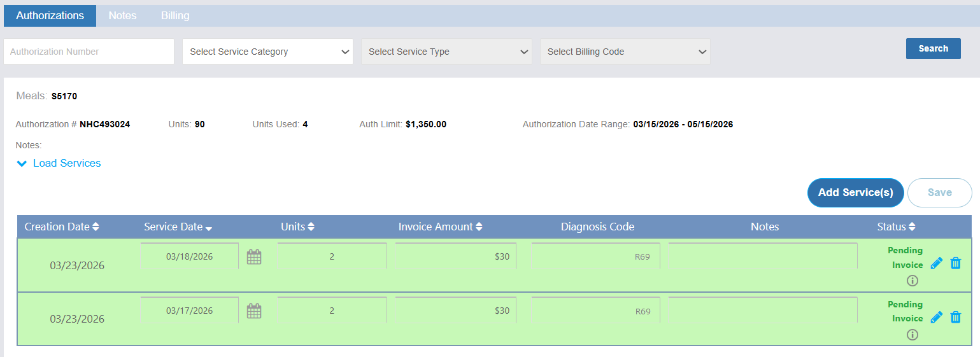Sort table by Status column
980x357 pixels.
(x=895, y=227)
